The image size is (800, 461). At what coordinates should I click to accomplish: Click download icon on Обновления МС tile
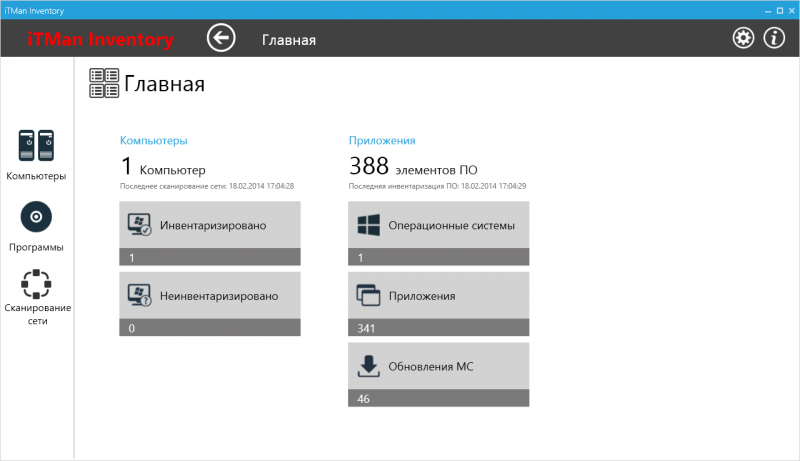point(368,366)
